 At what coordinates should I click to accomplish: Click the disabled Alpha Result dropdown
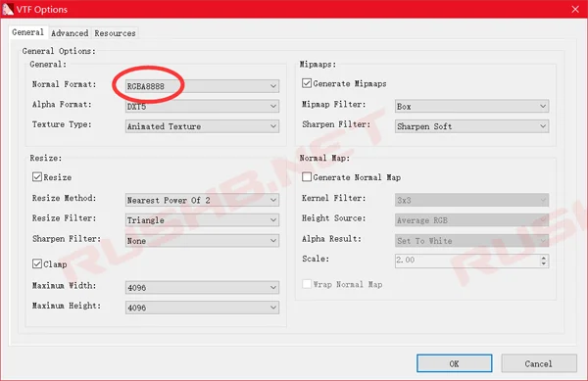(471, 241)
